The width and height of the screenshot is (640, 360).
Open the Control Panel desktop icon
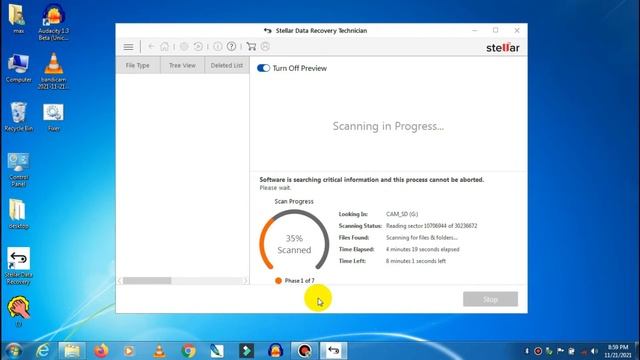tap(18, 170)
